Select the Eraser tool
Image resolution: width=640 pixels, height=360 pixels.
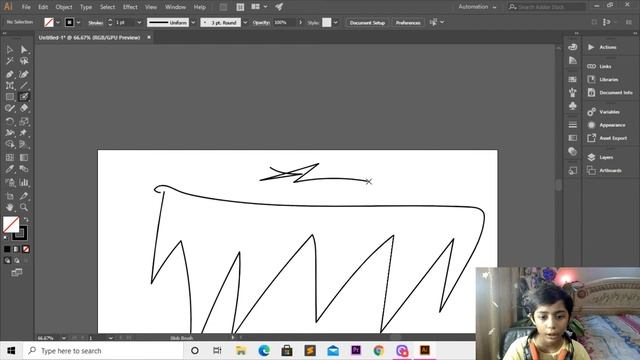click(24, 108)
